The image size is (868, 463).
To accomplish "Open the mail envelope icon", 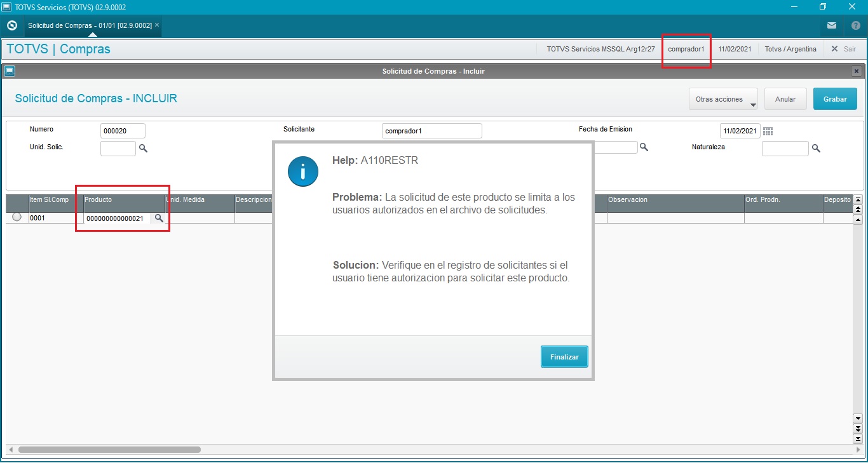I will coord(832,26).
